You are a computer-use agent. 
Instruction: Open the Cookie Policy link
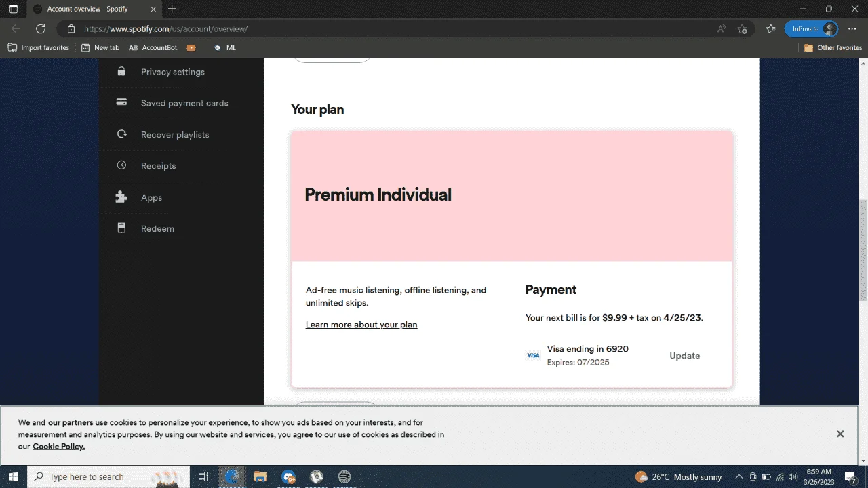point(59,447)
